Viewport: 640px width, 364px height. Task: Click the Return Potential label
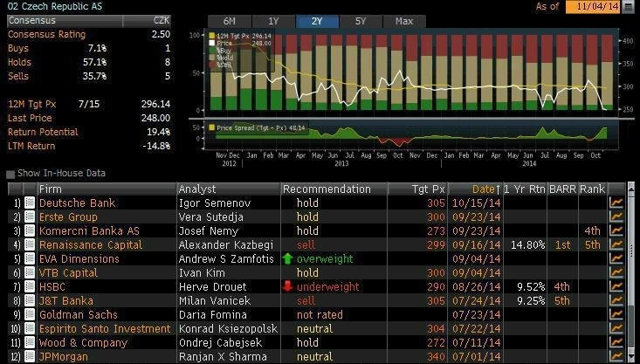coord(43,132)
